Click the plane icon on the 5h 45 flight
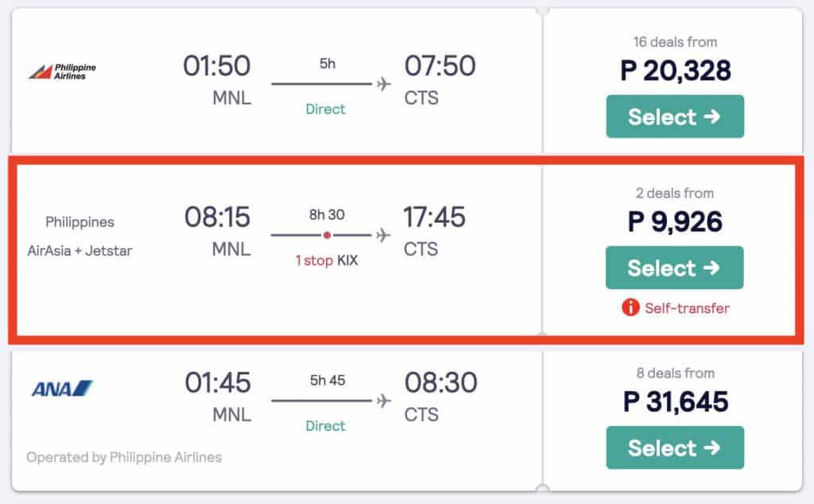The height and width of the screenshot is (504, 814). pyautogui.click(x=385, y=401)
